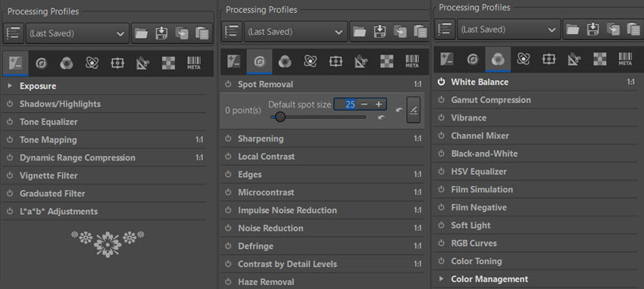Screen dimensions: 644x289
Task: Enable Dynamic Range Compression power toggle
Action: point(10,158)
